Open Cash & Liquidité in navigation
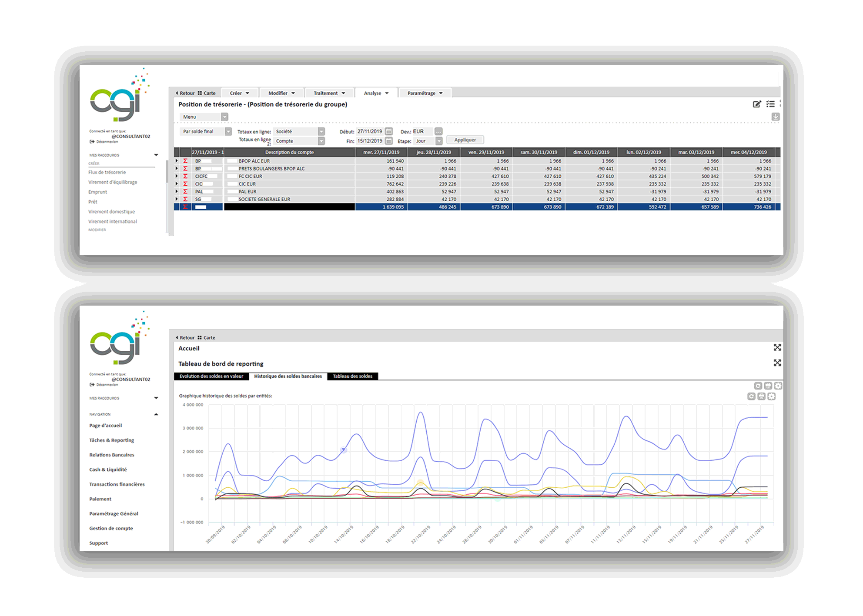Viewport: 863px width, 616px height. 108,469
